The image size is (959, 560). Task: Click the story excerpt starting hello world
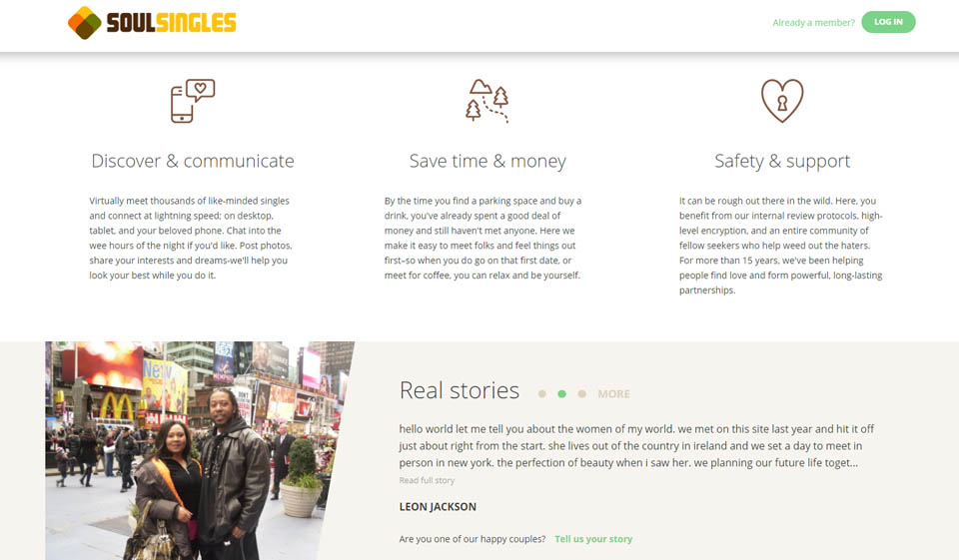[x=636, y=445]
